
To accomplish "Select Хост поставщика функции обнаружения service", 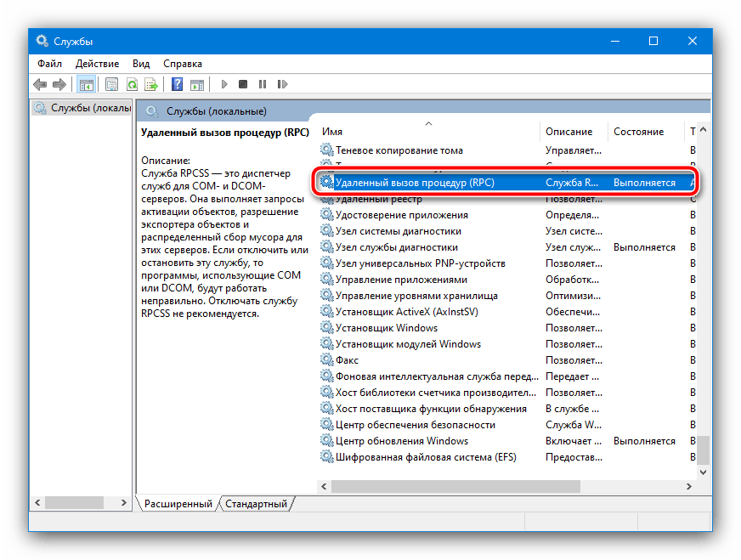I will click(431, 408).
